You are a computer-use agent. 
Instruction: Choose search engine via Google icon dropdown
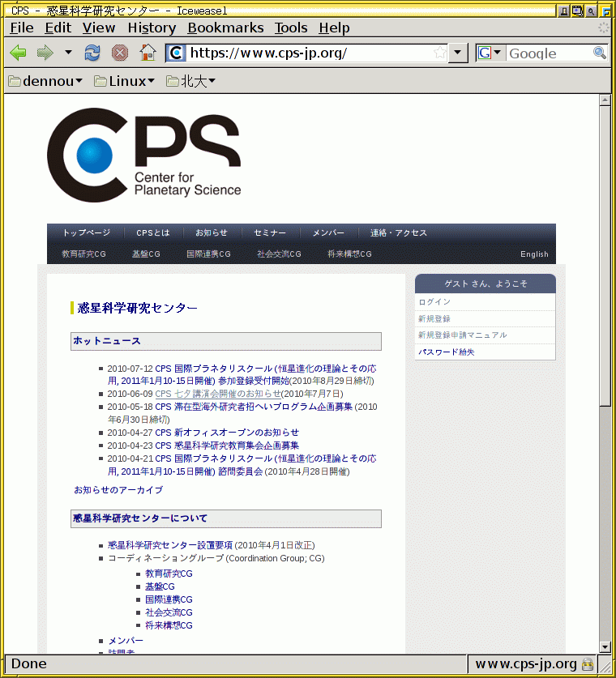490,53
